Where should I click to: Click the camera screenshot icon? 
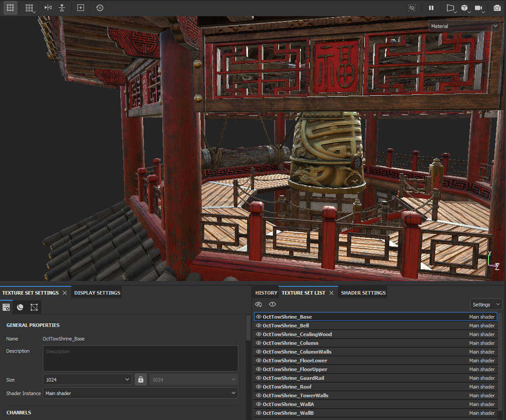point(497,8)
